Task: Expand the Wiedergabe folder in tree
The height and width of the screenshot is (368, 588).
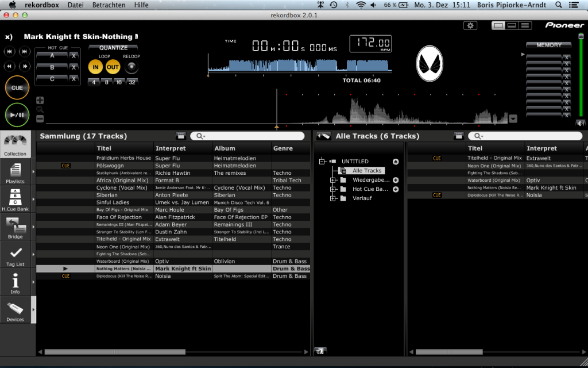Action: pos(334,179)
